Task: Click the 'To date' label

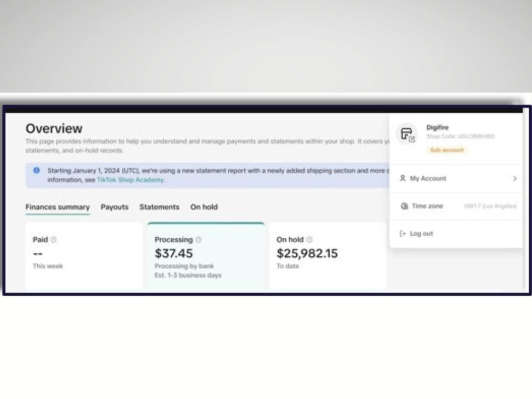Action: click(x=288, y=266)
